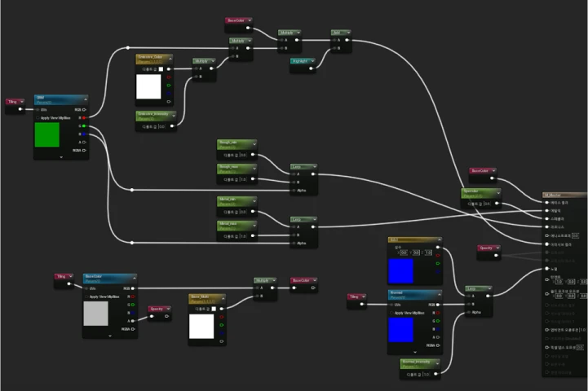Click the 스페큘러 input pin on M_Master
Viewport: 588px width, 391px height.
(546, 219)
